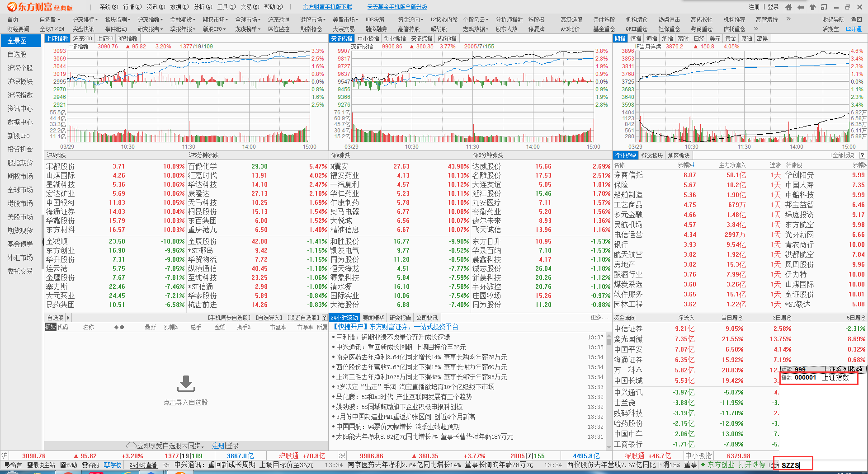Viewport: 868px width, 474px height.
Task: Open the 沪深排行 dropdown
Action: click(x=85, y=19)
